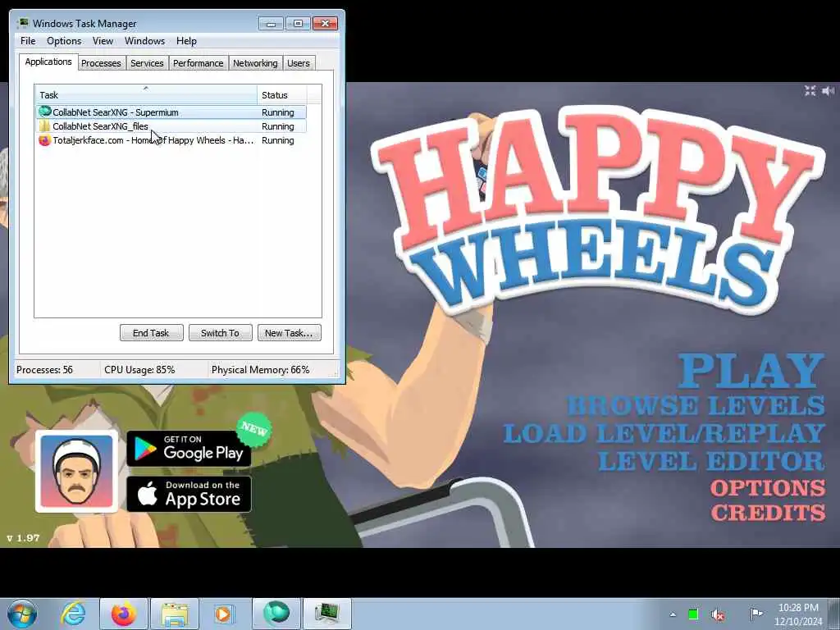Screen dimensions: 840x630
Task: Select the CollabNet SearXNG_files folder icon
Action: (x=45, y=126)
